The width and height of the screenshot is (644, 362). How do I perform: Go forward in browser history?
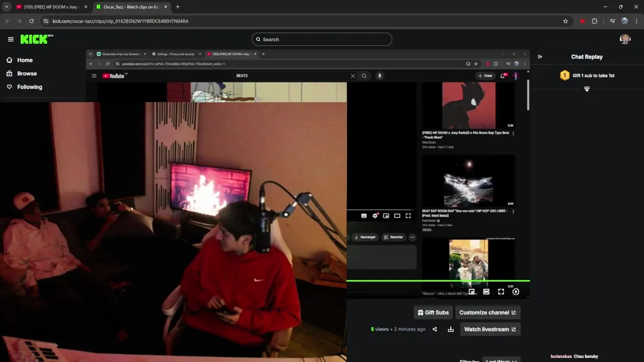point(20,21)
